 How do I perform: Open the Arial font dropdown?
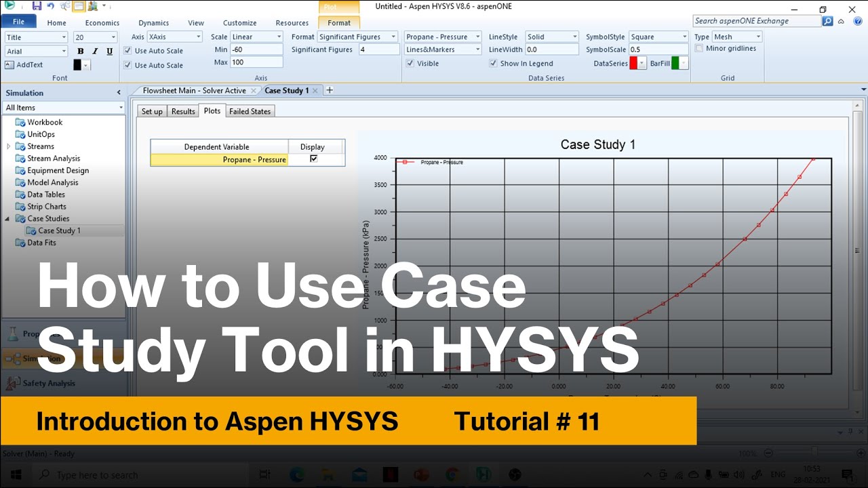(x=64, y=52)
